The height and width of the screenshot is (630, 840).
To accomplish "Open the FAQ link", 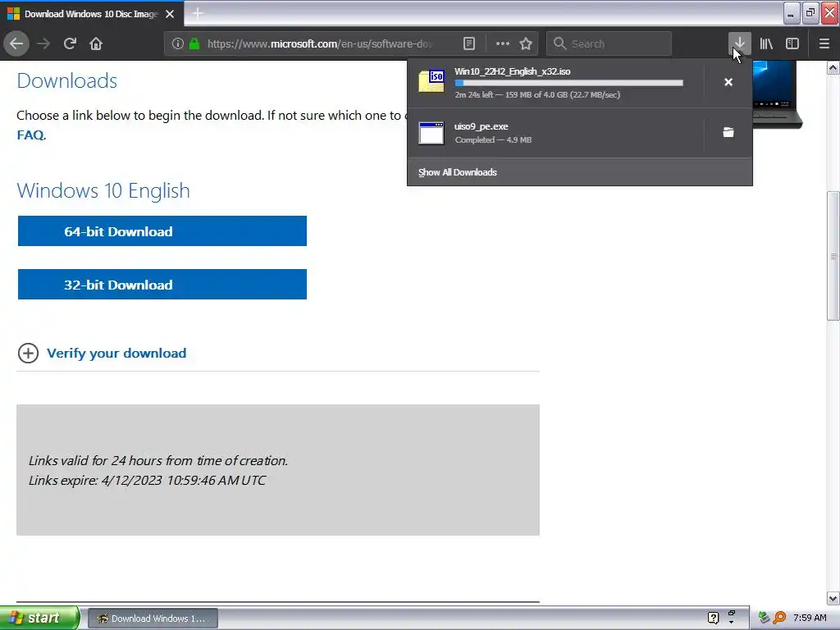I will 30,135.
